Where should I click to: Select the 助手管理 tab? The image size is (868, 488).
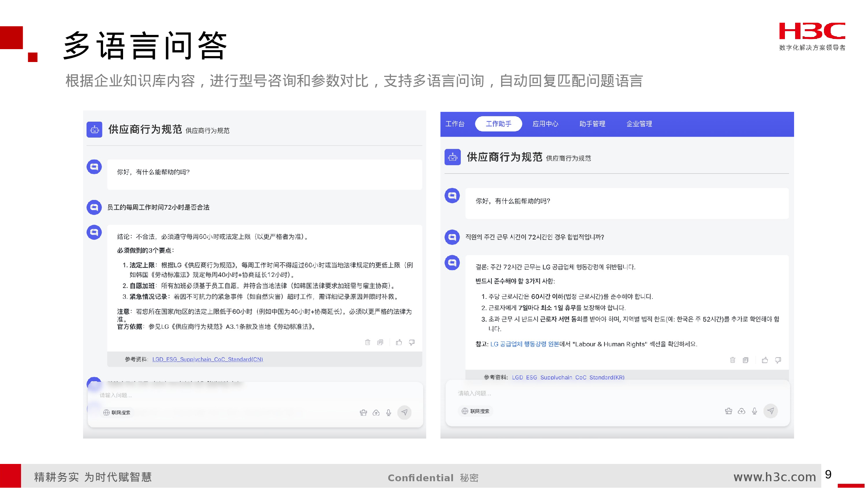(592, 124)
